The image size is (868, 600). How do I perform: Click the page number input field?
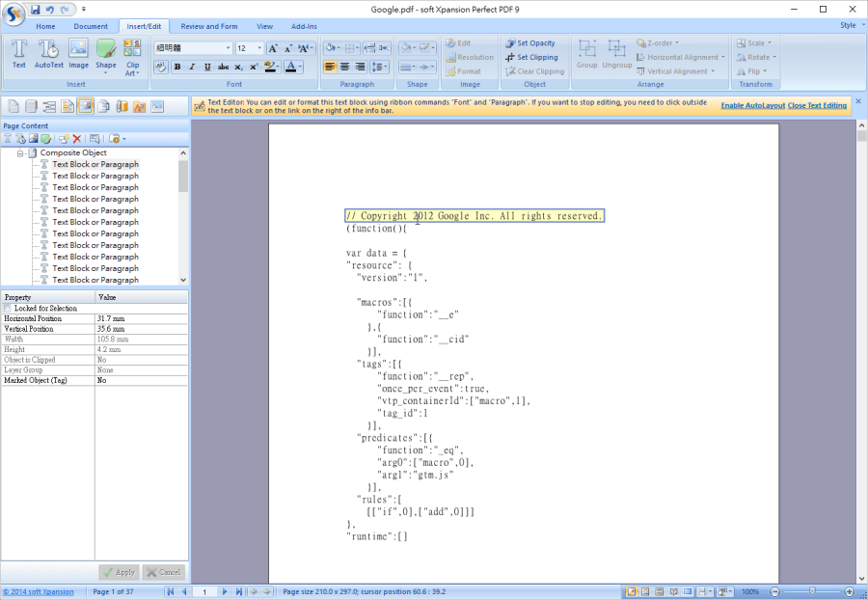tap(204, 591)
